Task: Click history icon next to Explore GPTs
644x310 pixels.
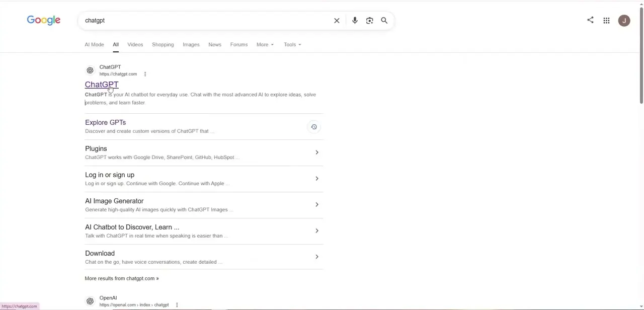Action: [x=313, y=127]
